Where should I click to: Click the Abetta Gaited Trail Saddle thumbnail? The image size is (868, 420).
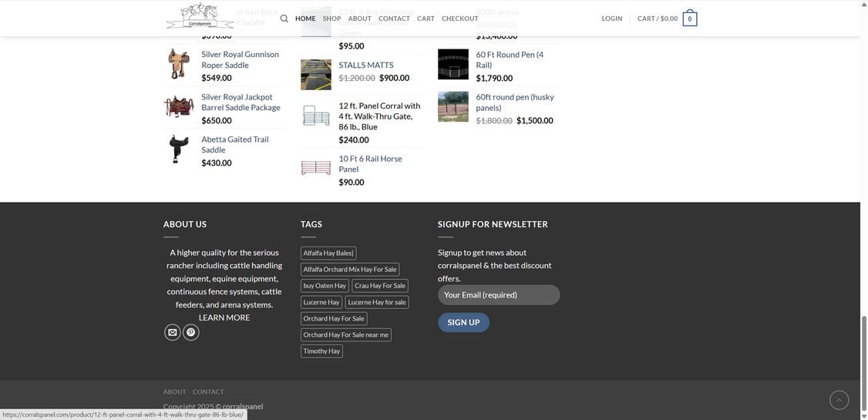coord(179,149)
